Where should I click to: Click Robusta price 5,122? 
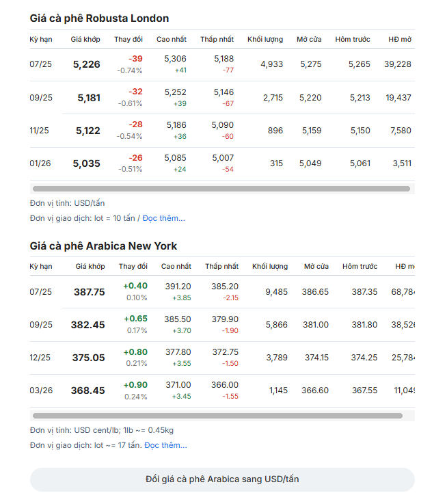coord(88,131)
